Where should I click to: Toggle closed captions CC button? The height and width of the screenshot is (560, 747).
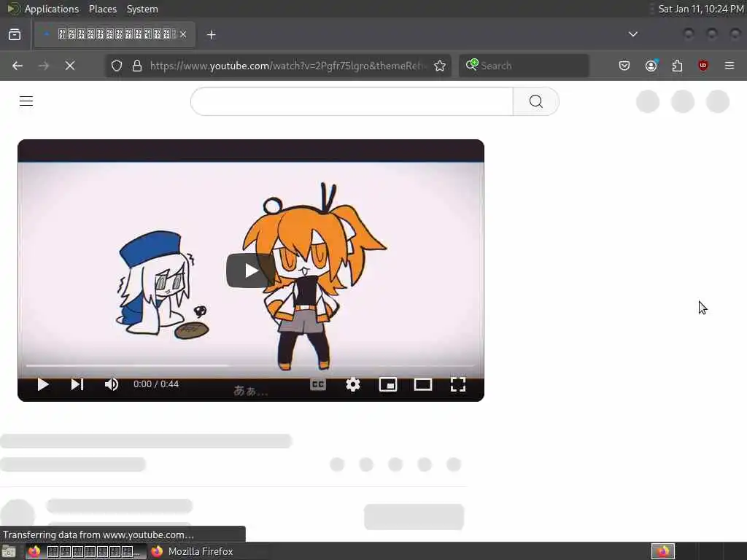click(318, 384)
